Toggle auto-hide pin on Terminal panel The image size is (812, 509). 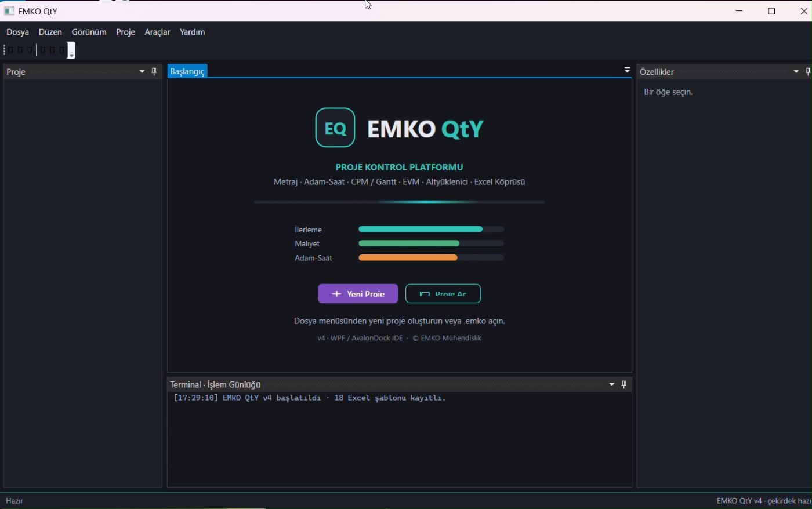click(623, 384)
